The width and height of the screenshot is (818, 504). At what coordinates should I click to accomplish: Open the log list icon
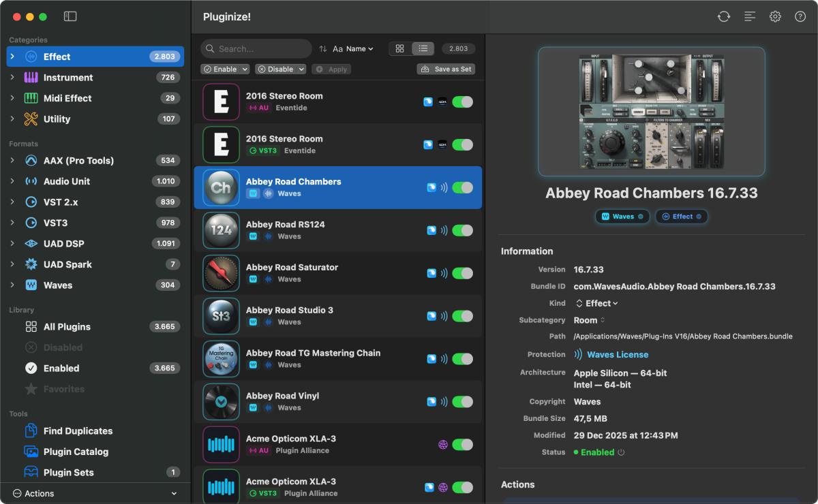coord(750,16)
